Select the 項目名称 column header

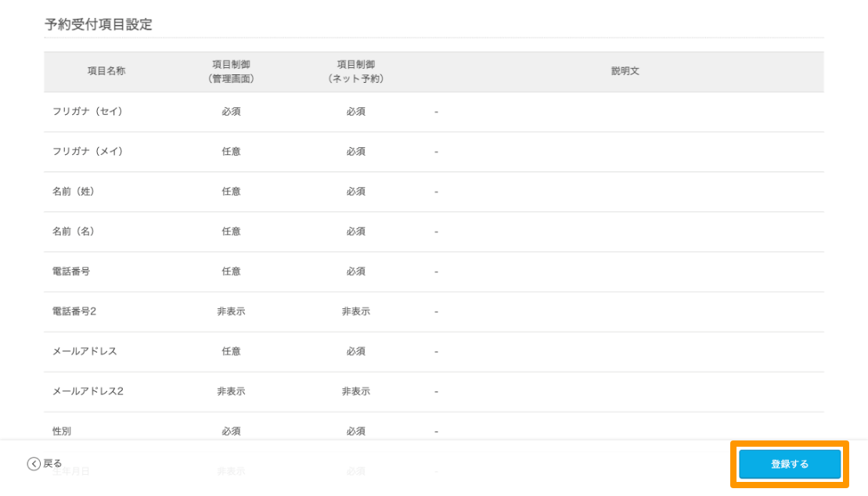click(106, 71)
